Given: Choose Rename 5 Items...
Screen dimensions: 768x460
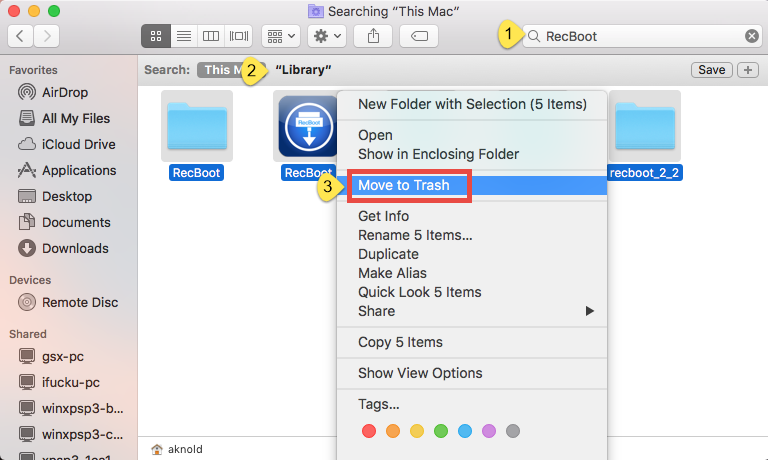Looking at the screenshot, I should coord(472,235).
